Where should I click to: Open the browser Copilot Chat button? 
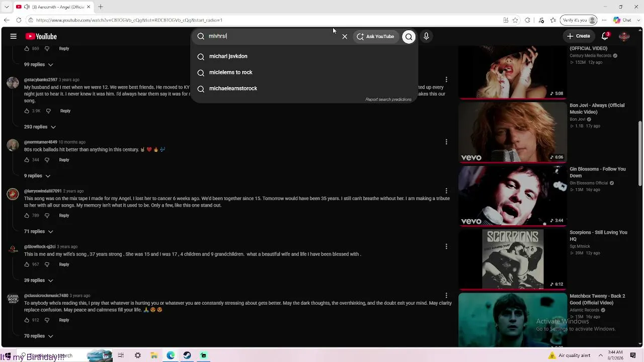pos(622,20)
